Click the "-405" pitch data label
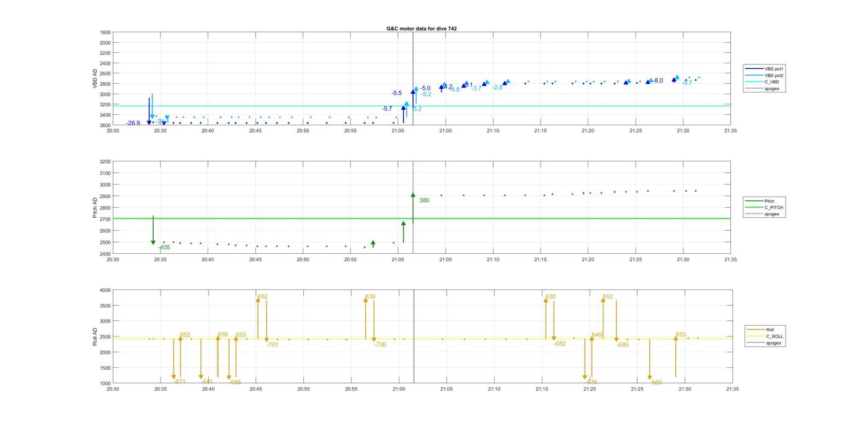 tap(164, 248)
